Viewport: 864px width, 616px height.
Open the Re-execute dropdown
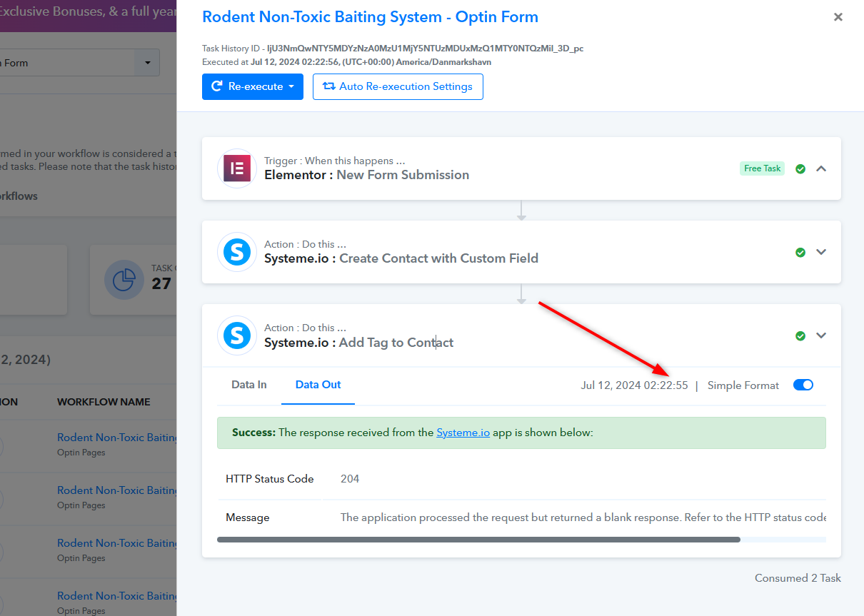253,86
